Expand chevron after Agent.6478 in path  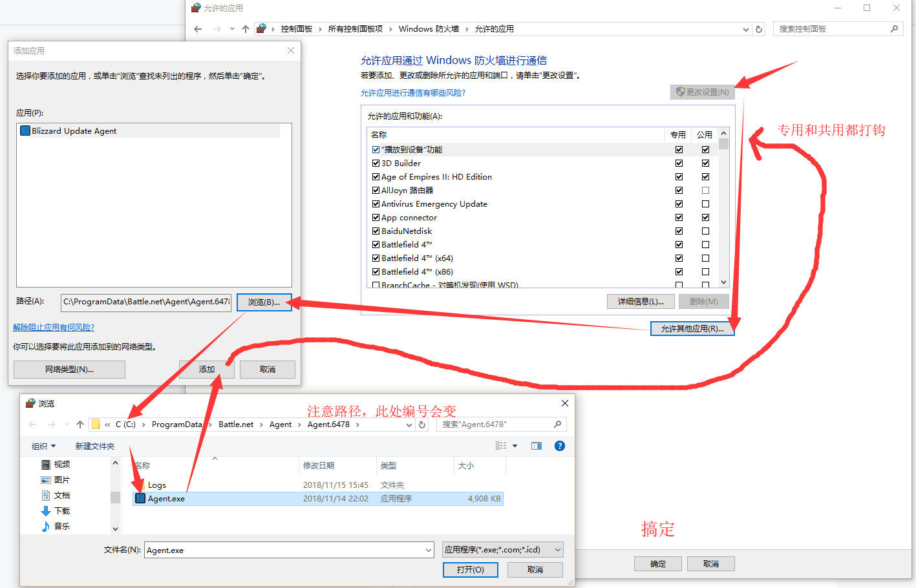coord(357,425)
